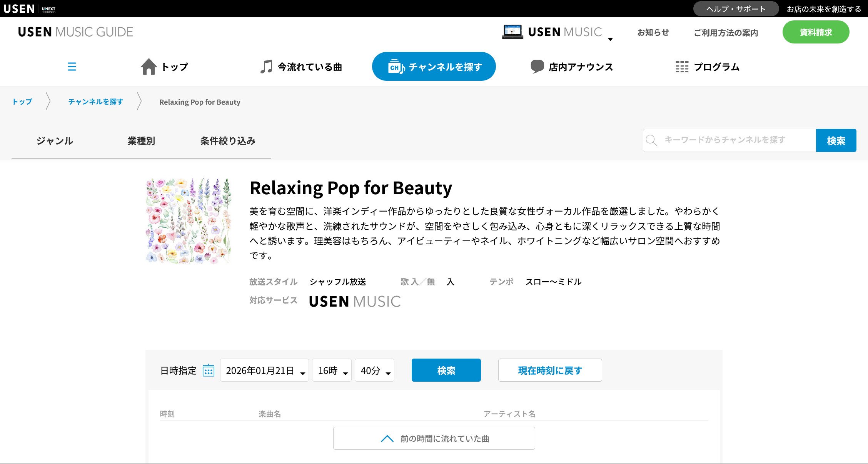Switch to the ジャンル tab
The image size is (868, 464).
point(55,141)
